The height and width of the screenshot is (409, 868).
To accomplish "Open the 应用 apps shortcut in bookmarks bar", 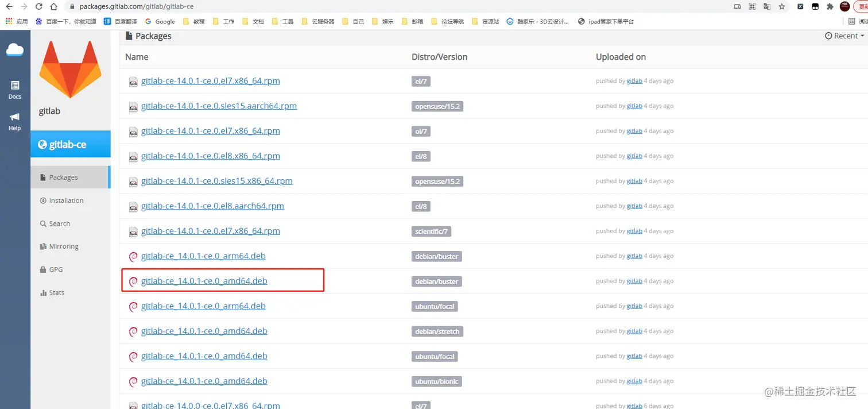I will point(17,21).
